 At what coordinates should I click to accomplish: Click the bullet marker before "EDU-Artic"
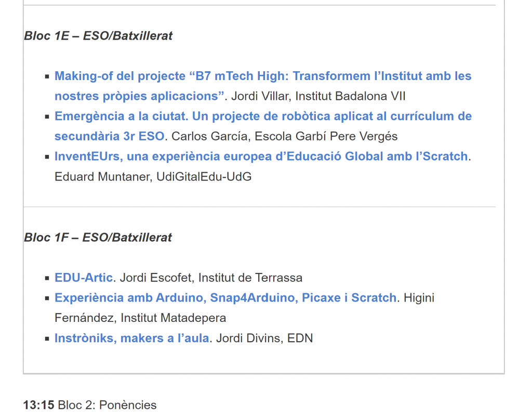[x=48, y=278]
